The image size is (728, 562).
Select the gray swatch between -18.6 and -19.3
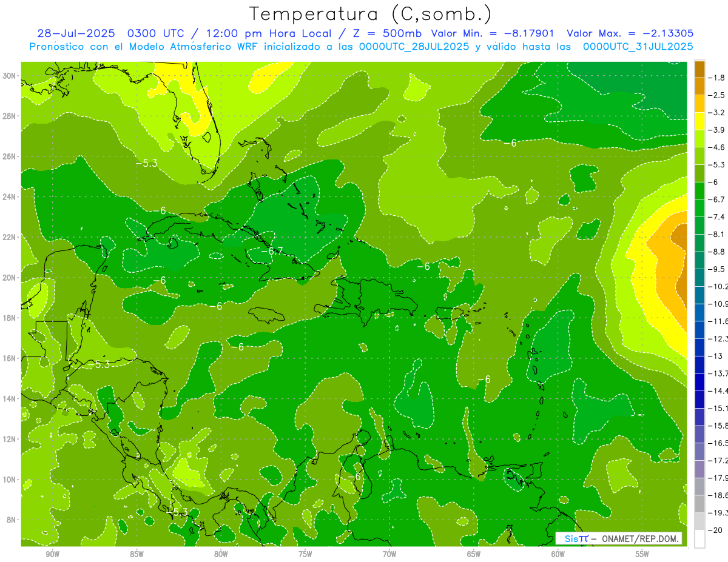[699, 504]
